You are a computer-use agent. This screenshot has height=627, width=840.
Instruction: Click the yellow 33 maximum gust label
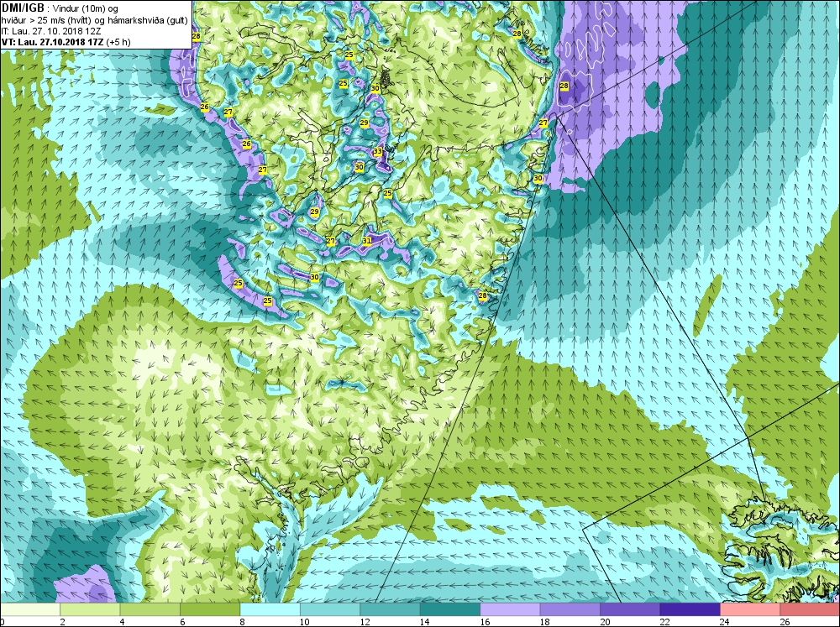(x=378, y=152)
